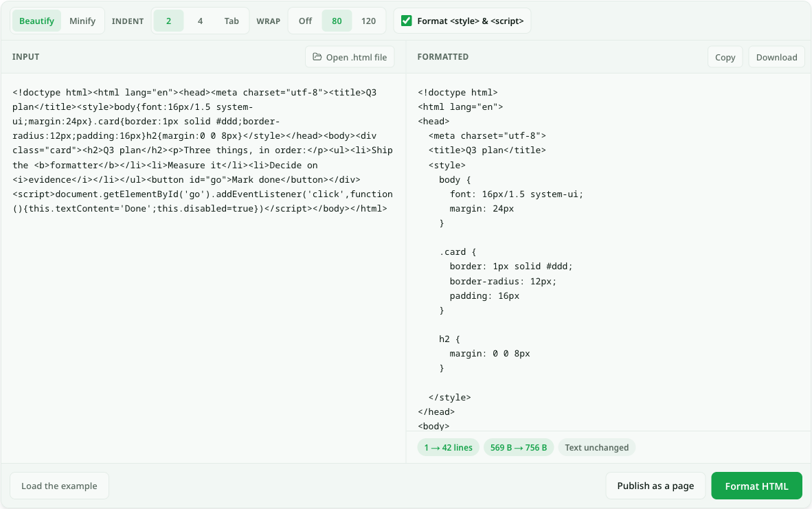Click the INDENT label
This screenshot has width=812, height=509.
pos(127,21)
